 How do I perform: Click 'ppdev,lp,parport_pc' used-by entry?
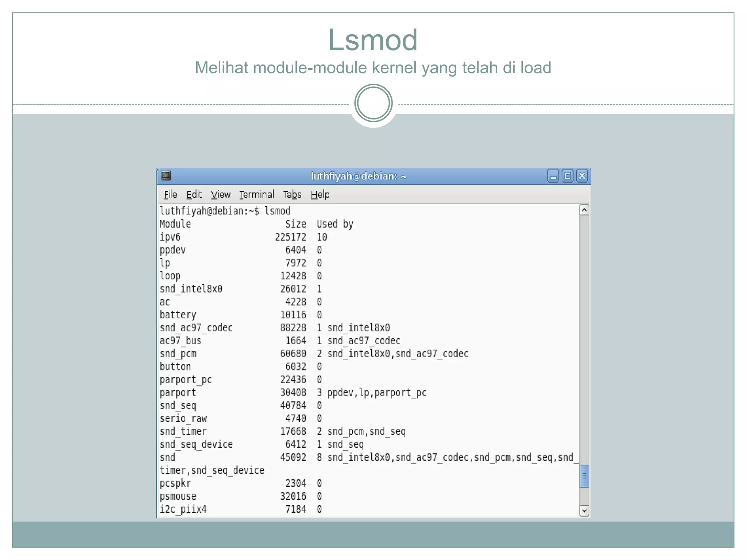pos(377,393)
